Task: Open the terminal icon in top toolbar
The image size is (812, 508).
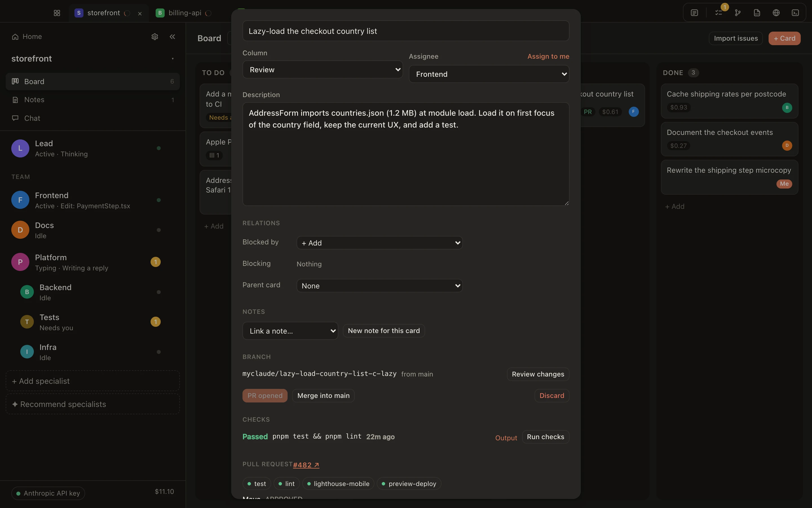Action: pyautogui.click(x=795, y=13)
